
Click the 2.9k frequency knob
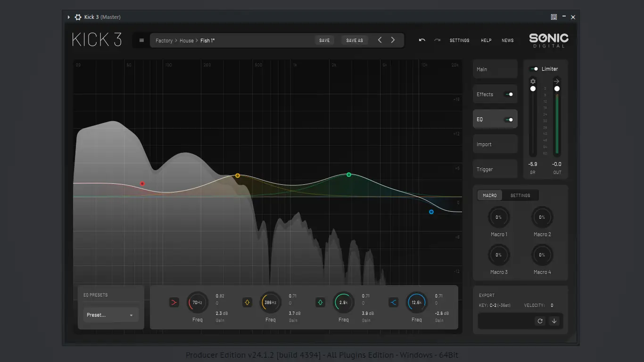(344, 303)
